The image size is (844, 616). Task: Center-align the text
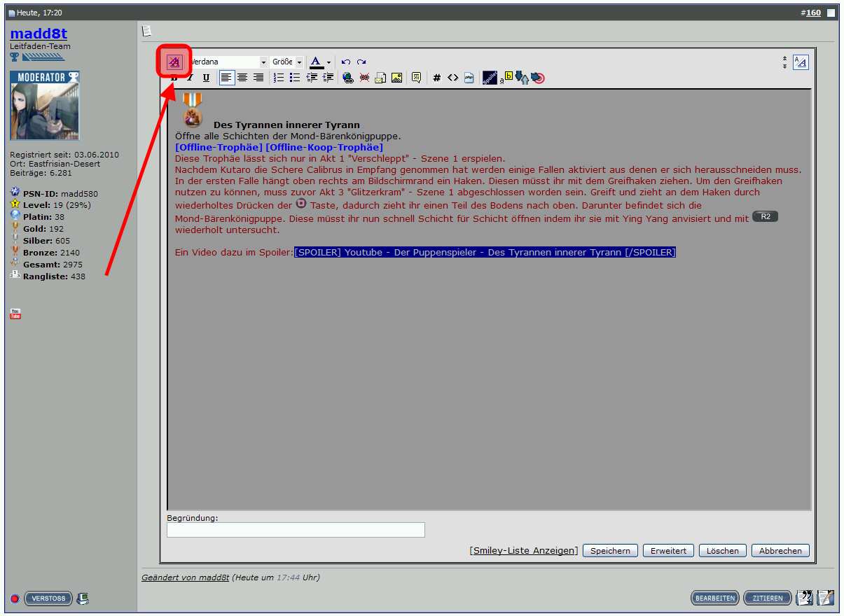(242, 78)
